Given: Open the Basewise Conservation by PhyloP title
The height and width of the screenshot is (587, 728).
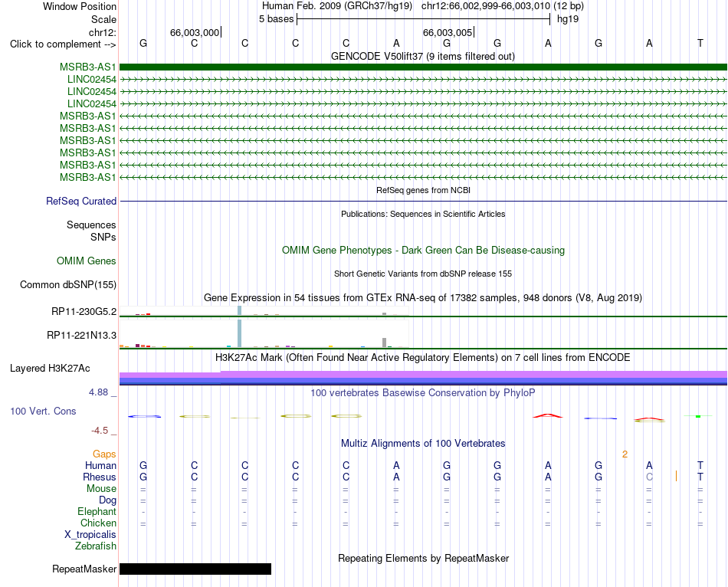Looking at the screenshot, I should click(x=423, y=393).
